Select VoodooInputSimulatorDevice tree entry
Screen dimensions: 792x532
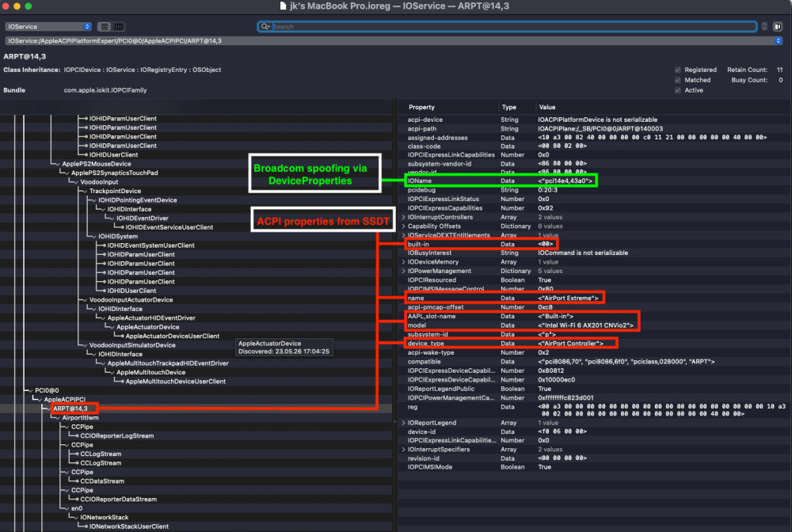tap(132, 346)
